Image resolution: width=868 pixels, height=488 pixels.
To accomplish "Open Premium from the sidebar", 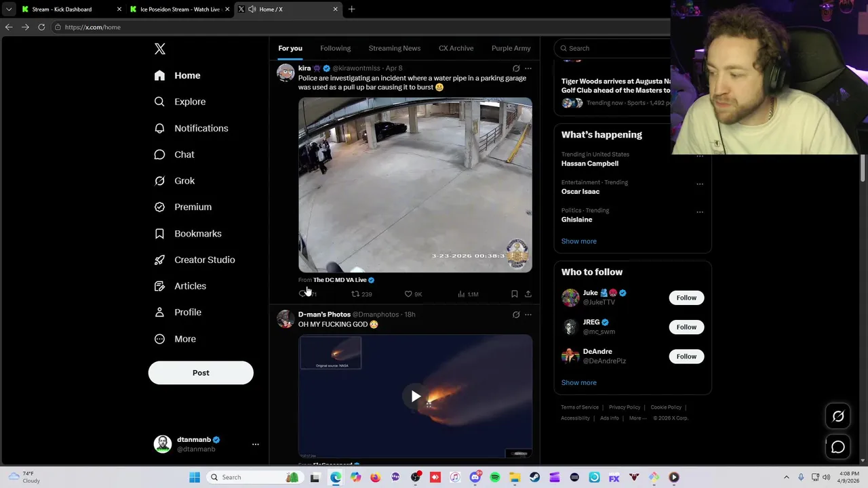I will coord(183,207).
